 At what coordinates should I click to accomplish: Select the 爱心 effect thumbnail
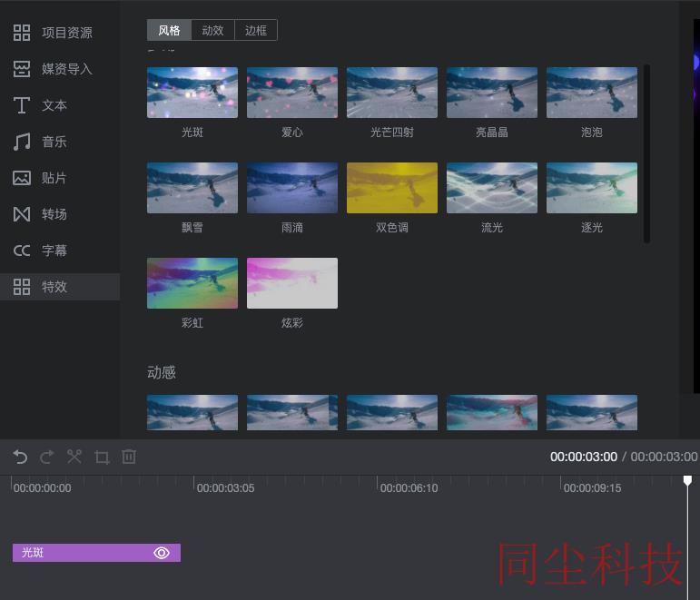click(292, 93)
